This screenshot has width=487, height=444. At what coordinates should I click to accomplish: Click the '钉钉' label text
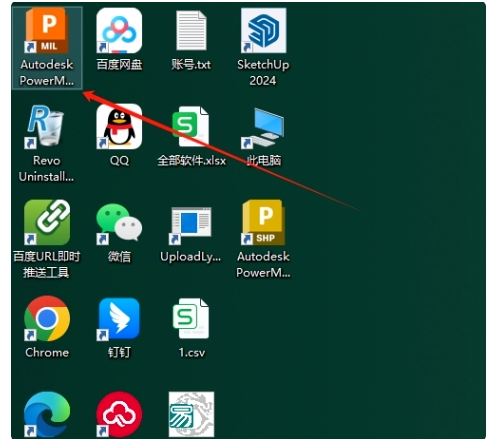click(119, 353)
